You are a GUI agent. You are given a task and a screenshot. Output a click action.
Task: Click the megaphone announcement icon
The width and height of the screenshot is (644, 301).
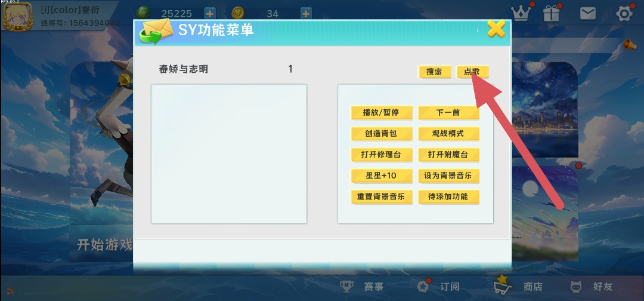click(x=630, y=45)
